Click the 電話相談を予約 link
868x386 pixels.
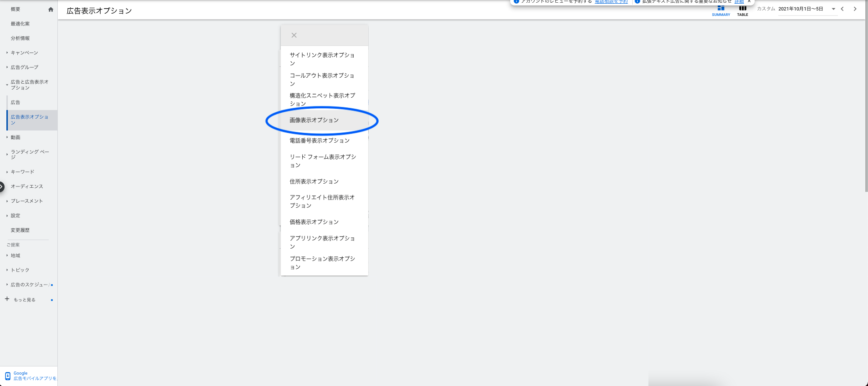(x=611, y=2)
